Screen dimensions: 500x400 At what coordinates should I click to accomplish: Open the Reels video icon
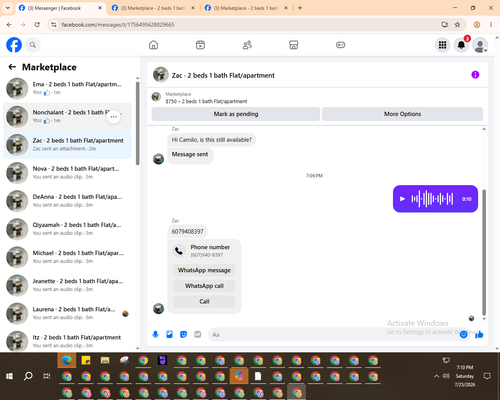click(x=200, y=45)
